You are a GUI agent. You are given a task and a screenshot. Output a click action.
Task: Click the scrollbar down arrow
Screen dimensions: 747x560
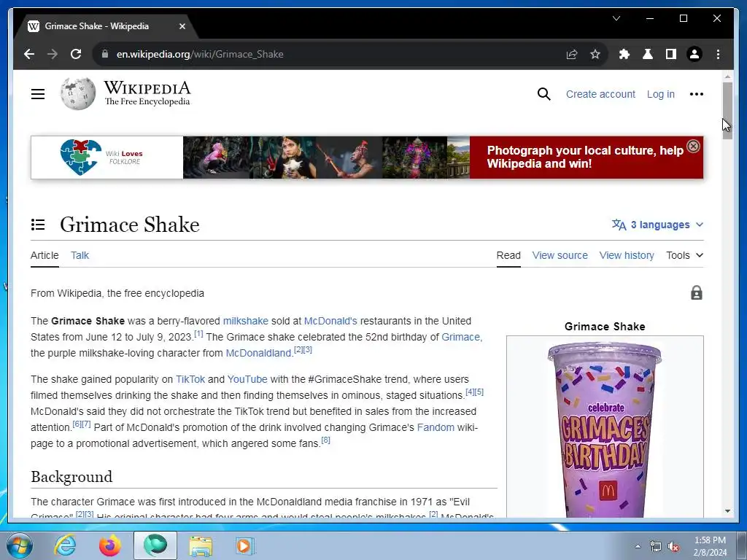click(x=727, y=511)
